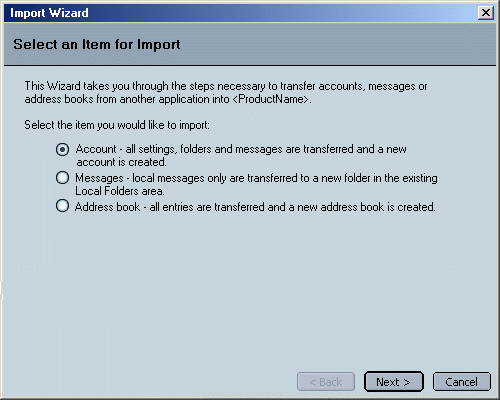Click the 'Local Folders area.' text line

(120, 191)
